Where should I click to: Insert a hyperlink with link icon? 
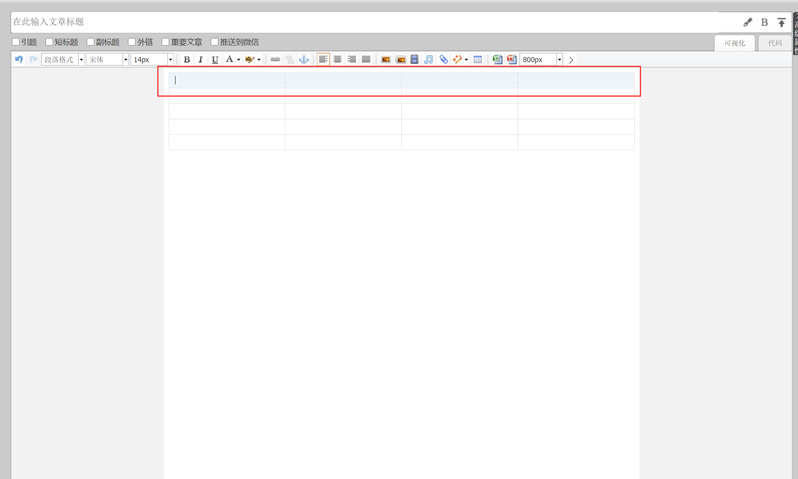tap(275, 60)
